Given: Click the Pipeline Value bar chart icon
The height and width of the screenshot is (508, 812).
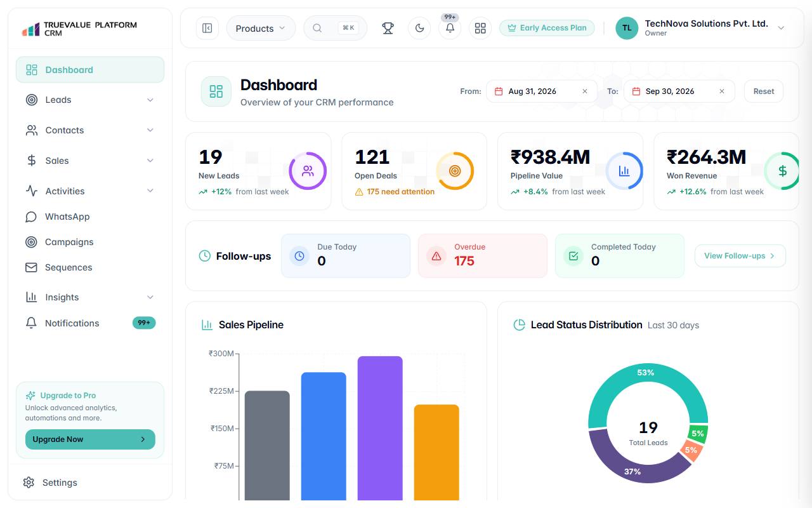Looking at the screenshot, I should click(x=624, y=171).
